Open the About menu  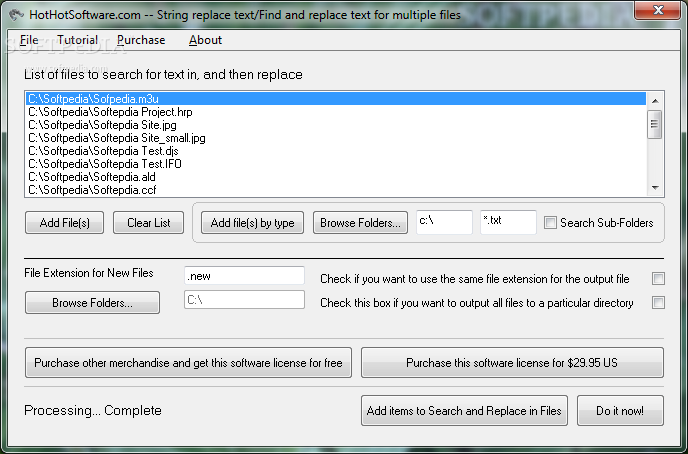pyautogui.click(x=205, y=40)
